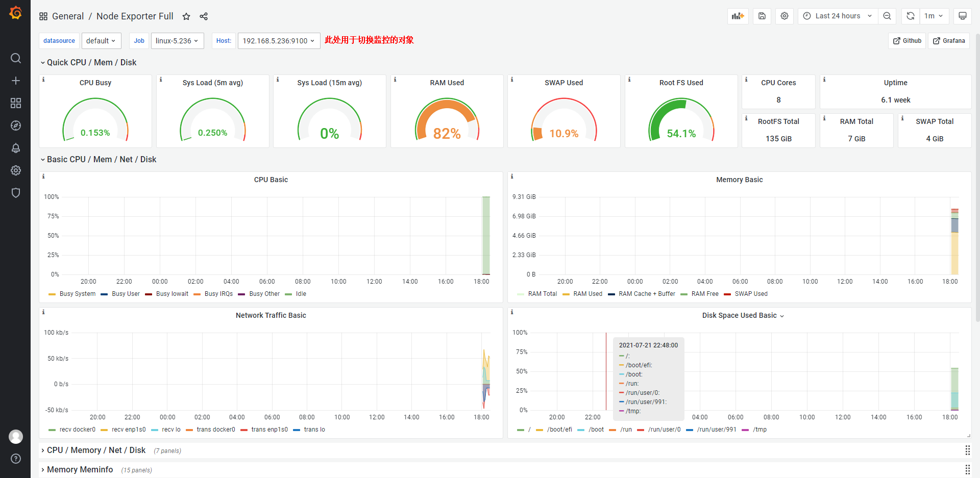Open the 1m refresh interval dropdown
The image size is (980, 478).
click(x=934, y=16)
